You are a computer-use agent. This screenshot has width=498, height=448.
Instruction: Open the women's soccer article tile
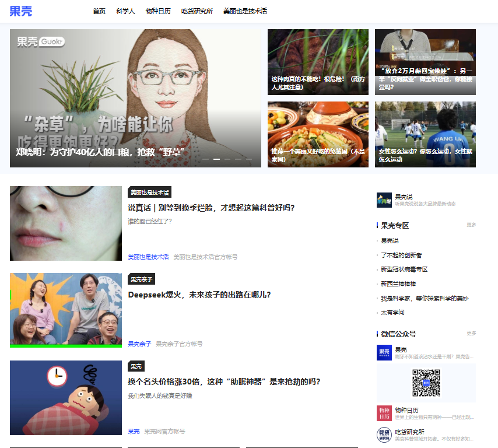425,134
